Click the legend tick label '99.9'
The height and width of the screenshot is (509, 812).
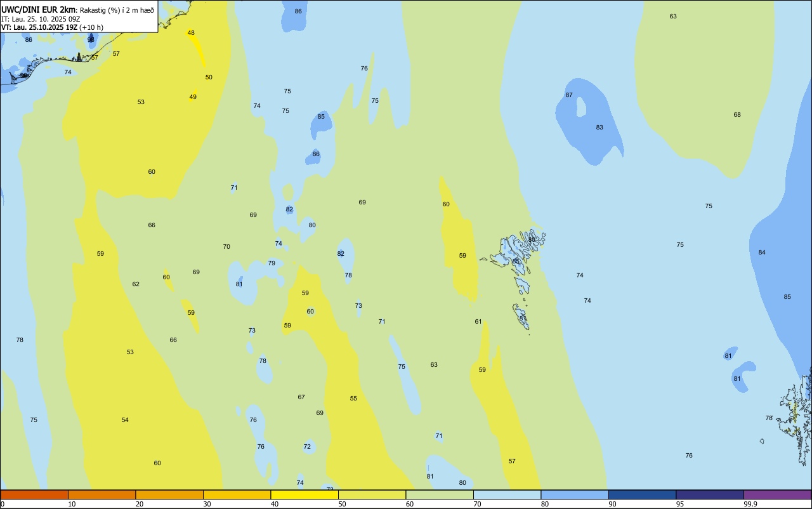(x=750, y=504)
